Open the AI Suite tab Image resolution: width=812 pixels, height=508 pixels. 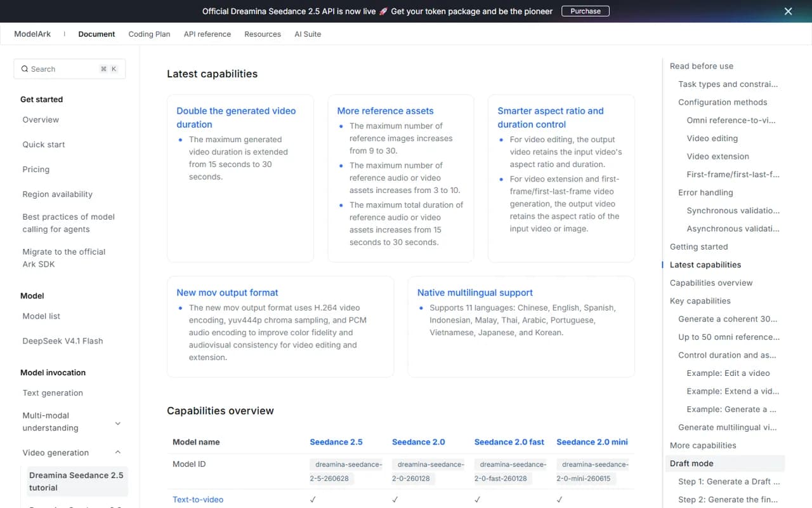coord(308,34)
